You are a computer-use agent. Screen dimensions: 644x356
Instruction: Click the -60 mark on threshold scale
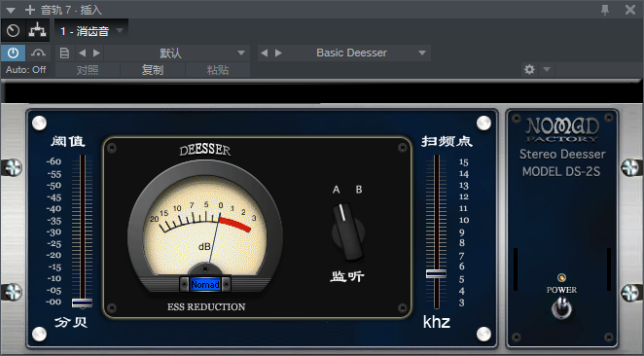[54, 161]
